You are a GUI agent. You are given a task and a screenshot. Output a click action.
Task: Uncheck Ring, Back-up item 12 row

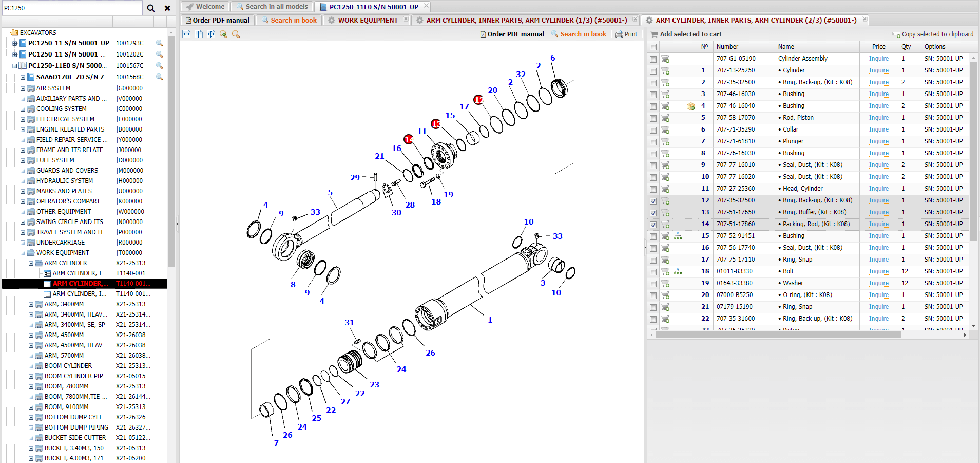653,201
